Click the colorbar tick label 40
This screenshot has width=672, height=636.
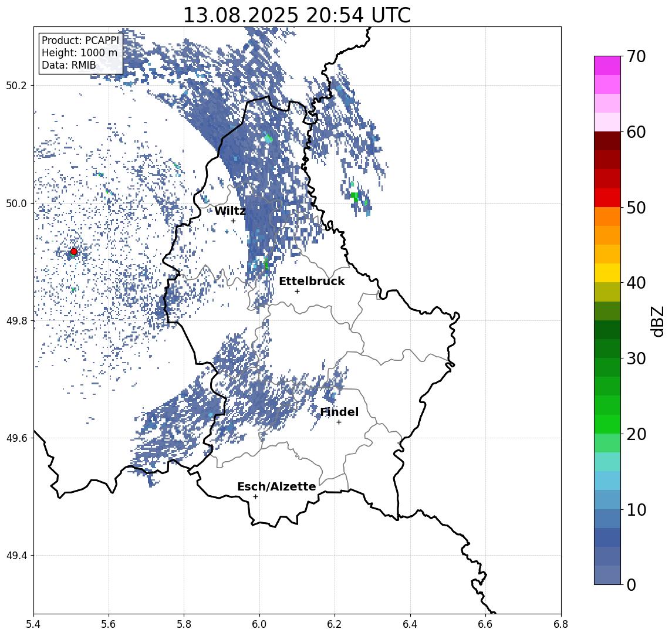point(636,283)
